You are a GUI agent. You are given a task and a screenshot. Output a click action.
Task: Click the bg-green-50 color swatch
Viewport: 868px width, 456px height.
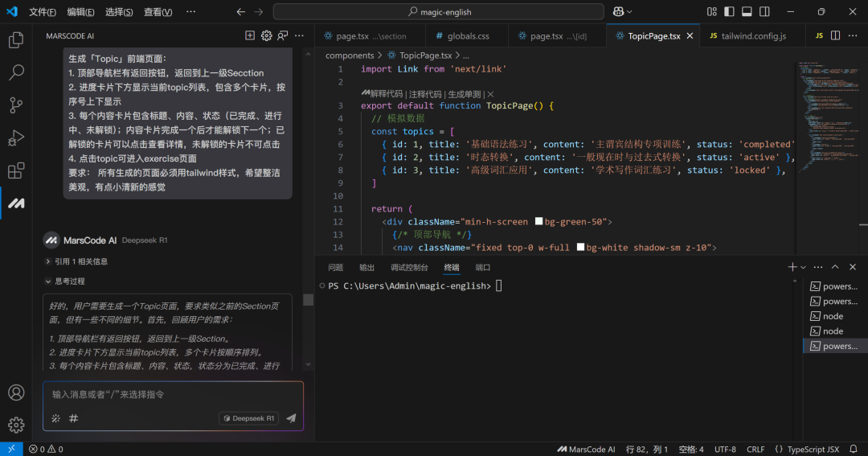(539, 222)
